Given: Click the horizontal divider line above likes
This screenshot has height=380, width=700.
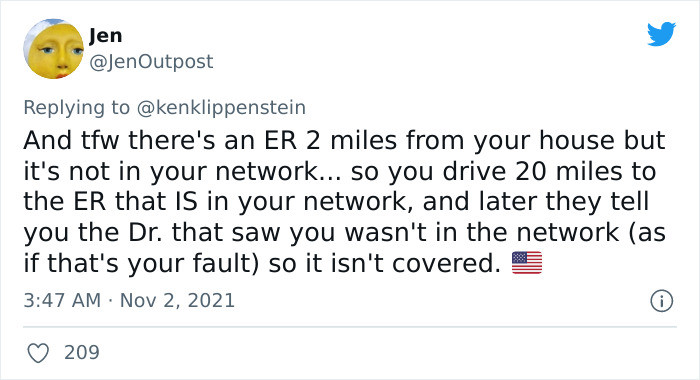Looking at the screenshot, I should pos(350,327).
